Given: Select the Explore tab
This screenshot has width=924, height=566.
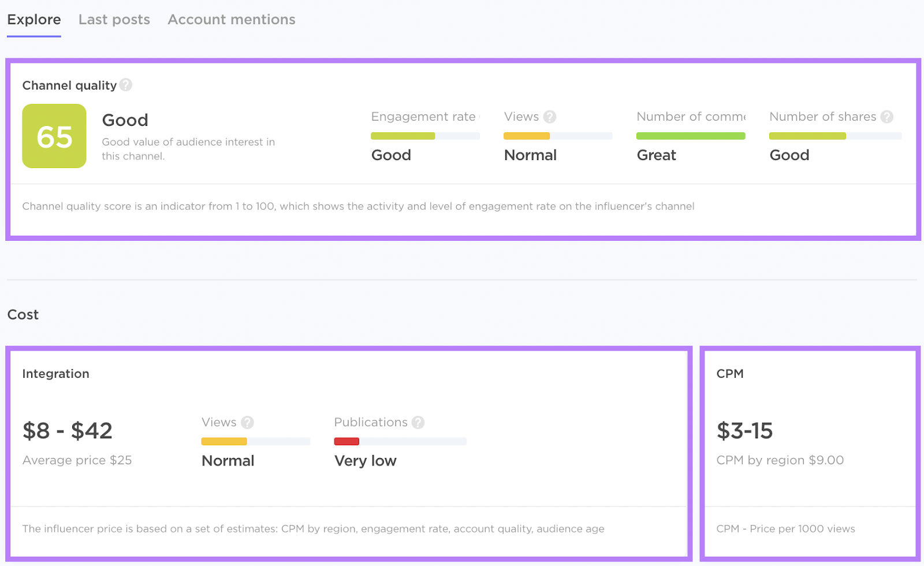Looking at the screenshot, I should [x=33, y=19].
